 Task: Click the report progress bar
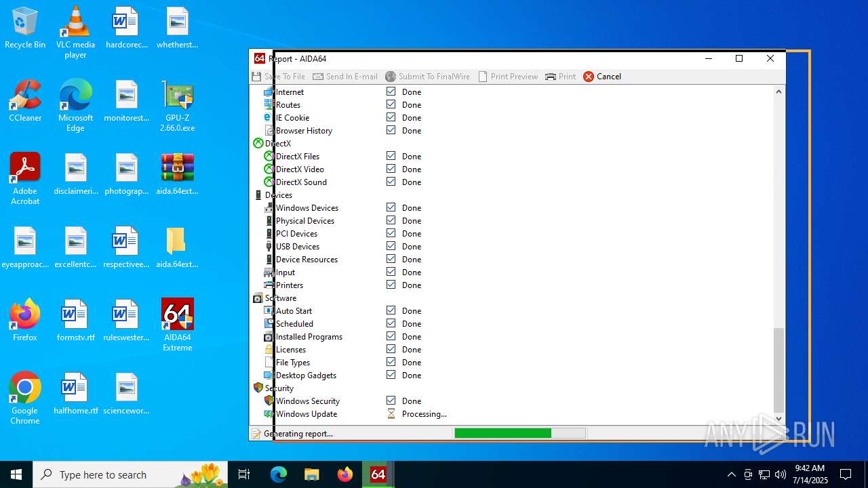519,433
